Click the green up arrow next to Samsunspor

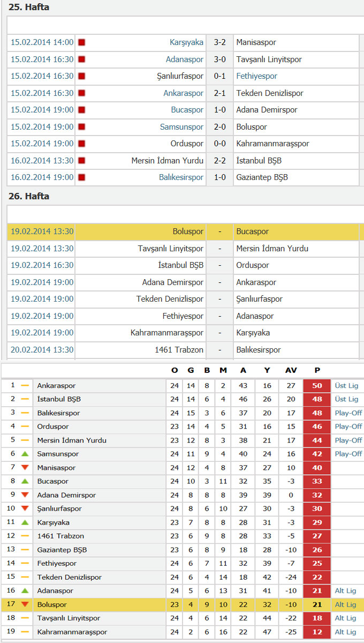pos(25,454)
